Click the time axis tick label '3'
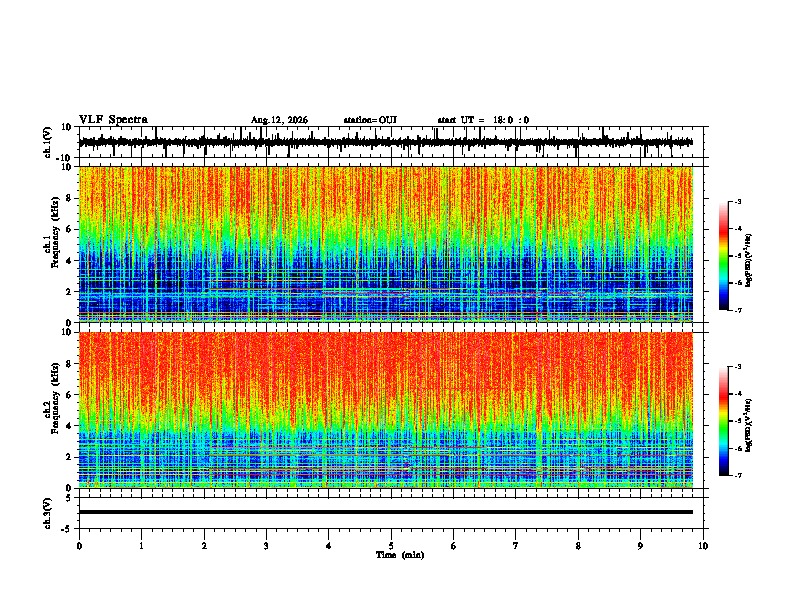Screen dimensions: 792x612 [266, 546]
